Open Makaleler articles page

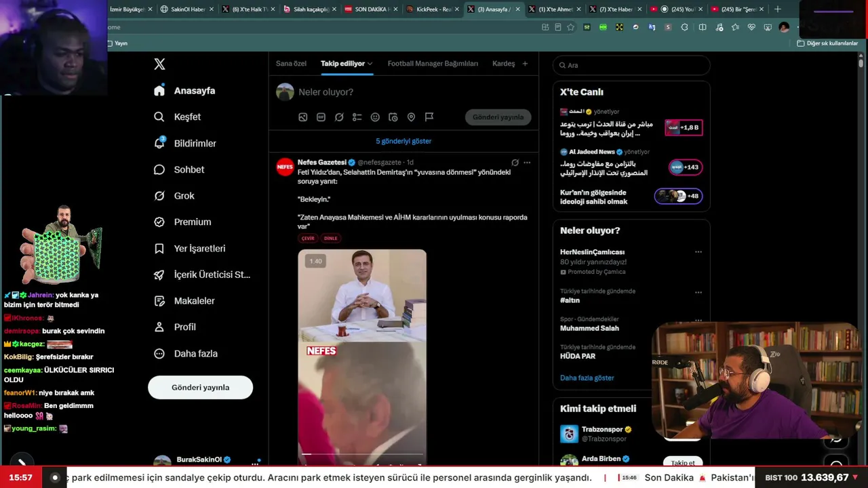tap(184, 301)
